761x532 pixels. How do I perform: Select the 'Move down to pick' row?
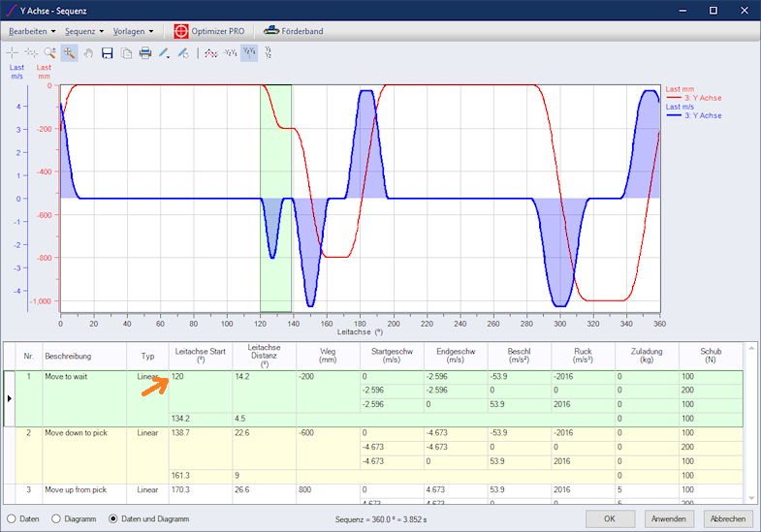pos(76,433)
